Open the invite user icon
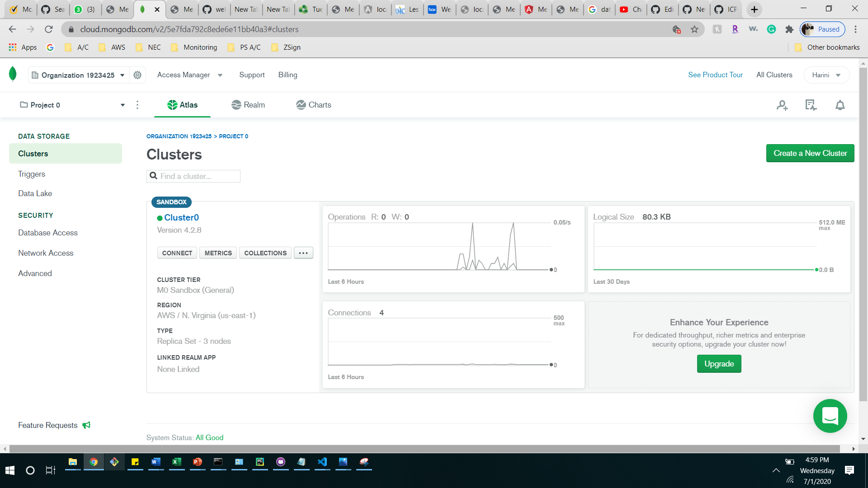868x488 pixels. click(x=782, y=105)
